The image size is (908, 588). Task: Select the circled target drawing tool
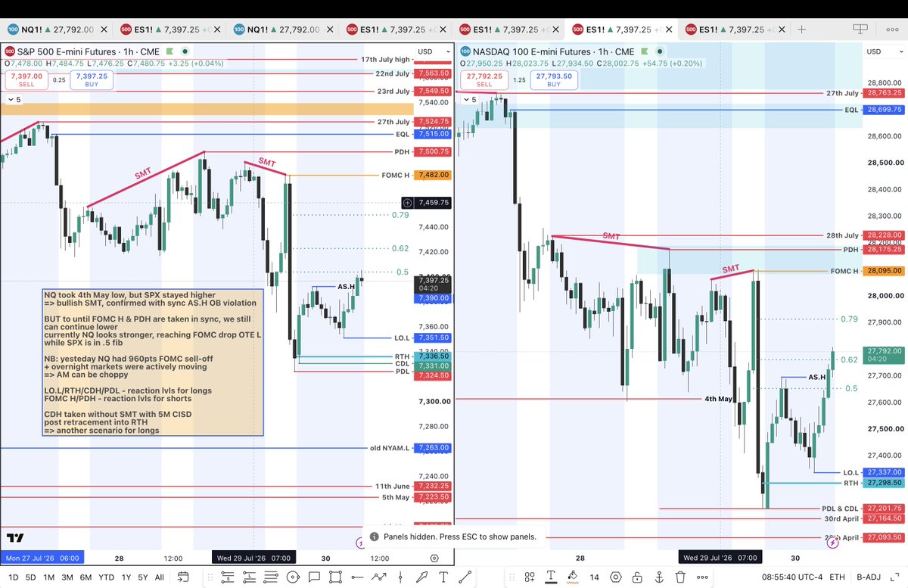pos(293,577)
